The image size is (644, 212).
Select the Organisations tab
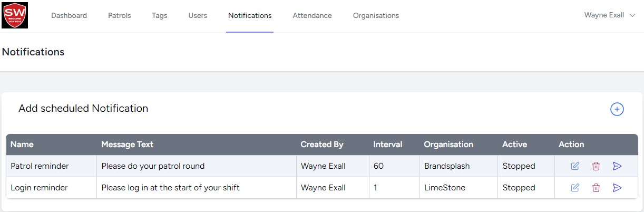(x=376, y=15)
